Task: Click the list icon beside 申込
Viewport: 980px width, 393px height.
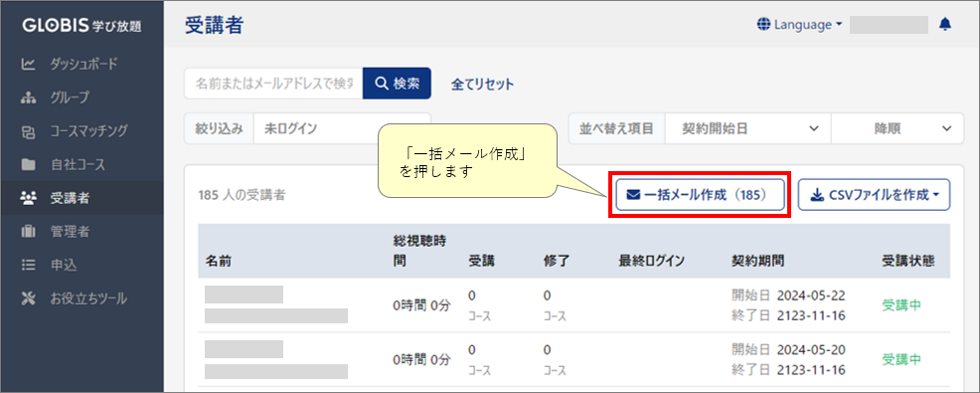Action: tap(28, 266)
